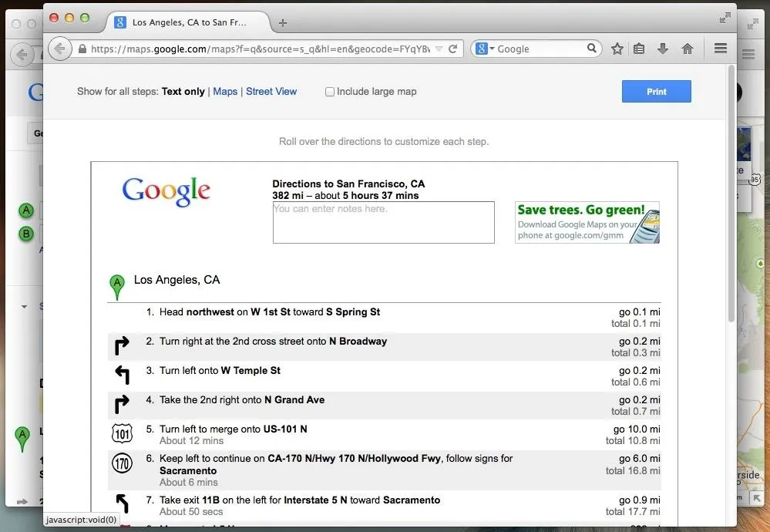Open the front window's hamburger menu

coord(721,48)
